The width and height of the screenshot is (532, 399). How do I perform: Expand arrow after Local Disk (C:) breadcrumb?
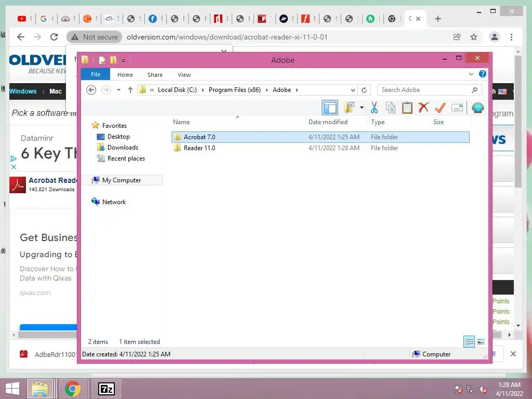coord(203,90)
